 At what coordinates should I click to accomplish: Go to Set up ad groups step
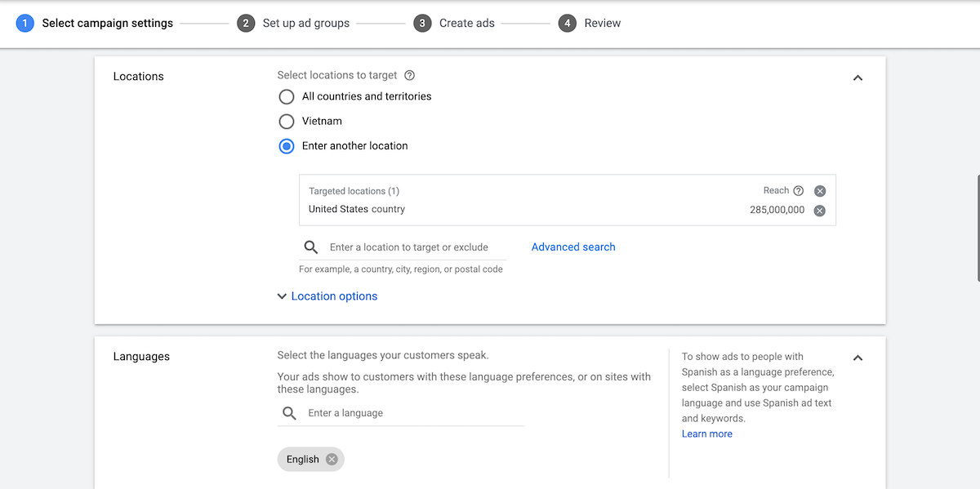(295, 24)
